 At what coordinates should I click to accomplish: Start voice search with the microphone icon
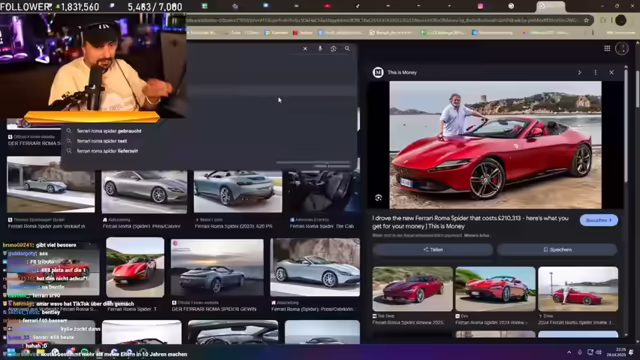coord(320,49)
